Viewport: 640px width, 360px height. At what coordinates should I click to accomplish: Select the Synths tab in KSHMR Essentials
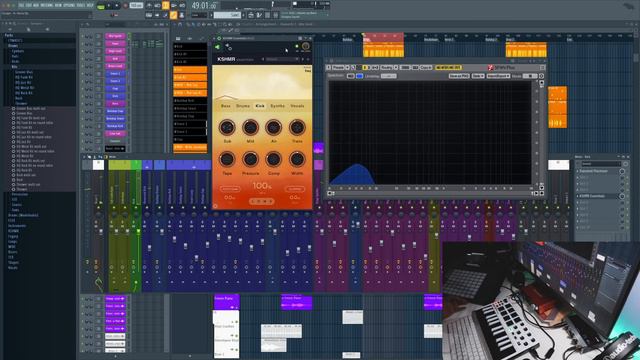coord(278,106)
